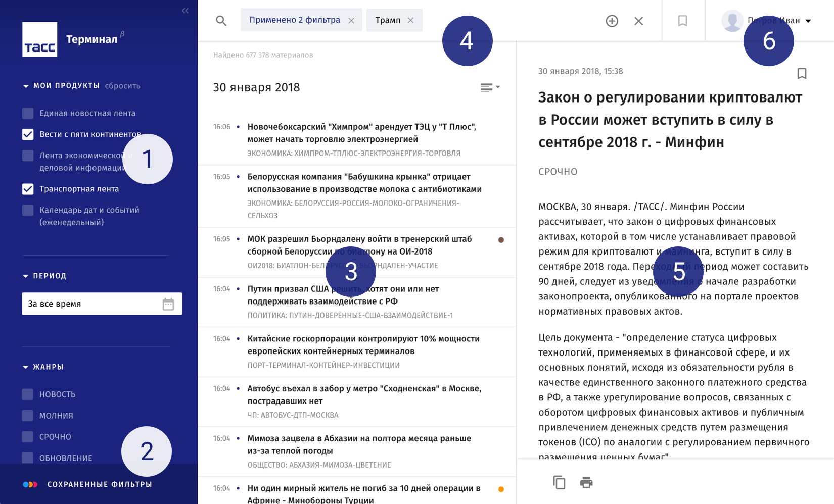Viewport: 834px width, 504px height.
Task: Click the add filter plus icon
Action: click(612, 21)
